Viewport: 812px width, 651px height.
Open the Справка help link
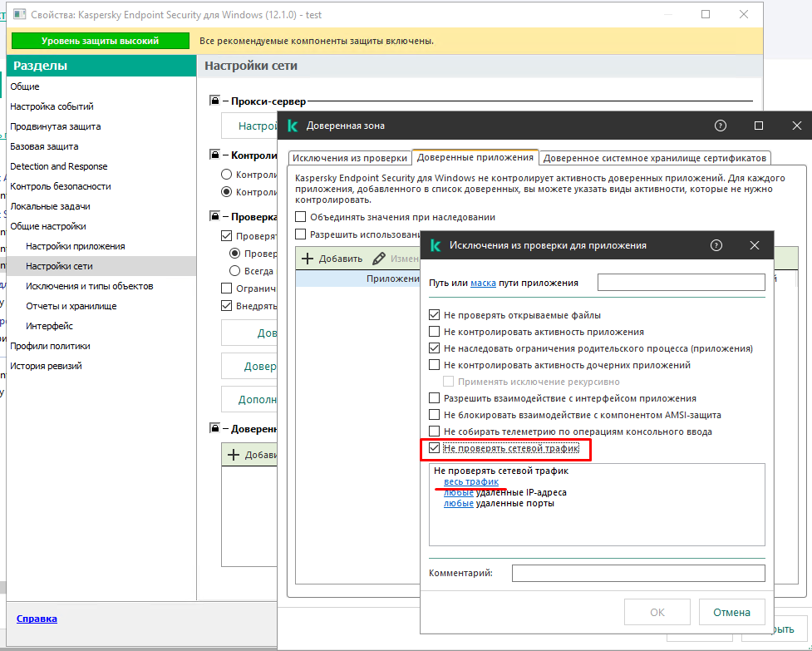[37, 619]
